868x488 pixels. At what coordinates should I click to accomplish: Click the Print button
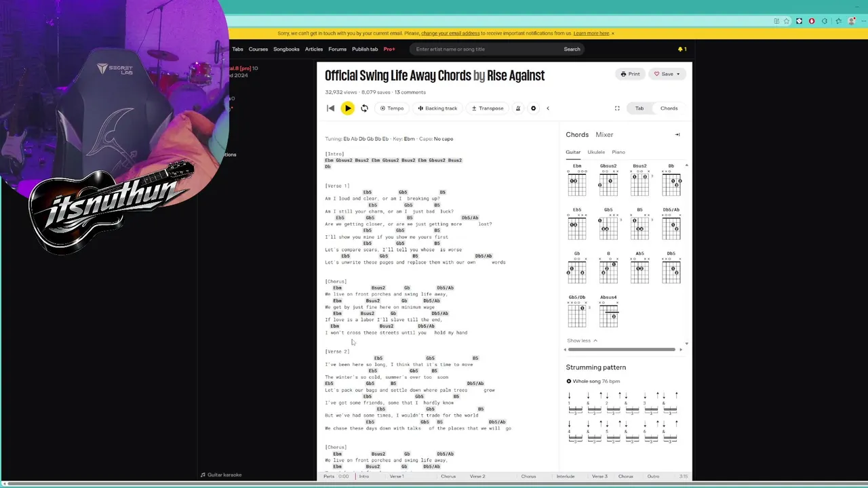630,74
